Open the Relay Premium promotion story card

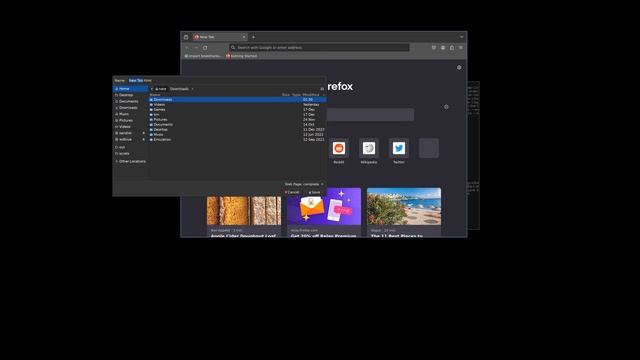tap(324, 213)
